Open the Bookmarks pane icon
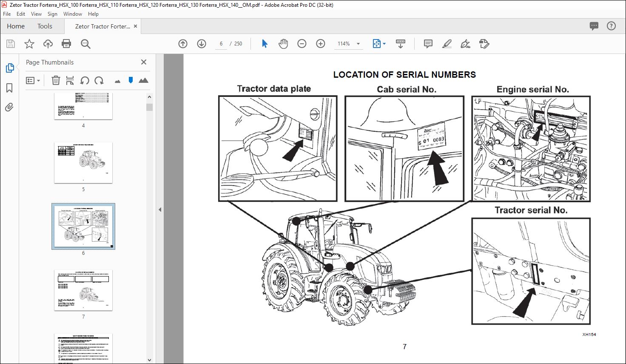The image size is (626, 364). (9, 88)
